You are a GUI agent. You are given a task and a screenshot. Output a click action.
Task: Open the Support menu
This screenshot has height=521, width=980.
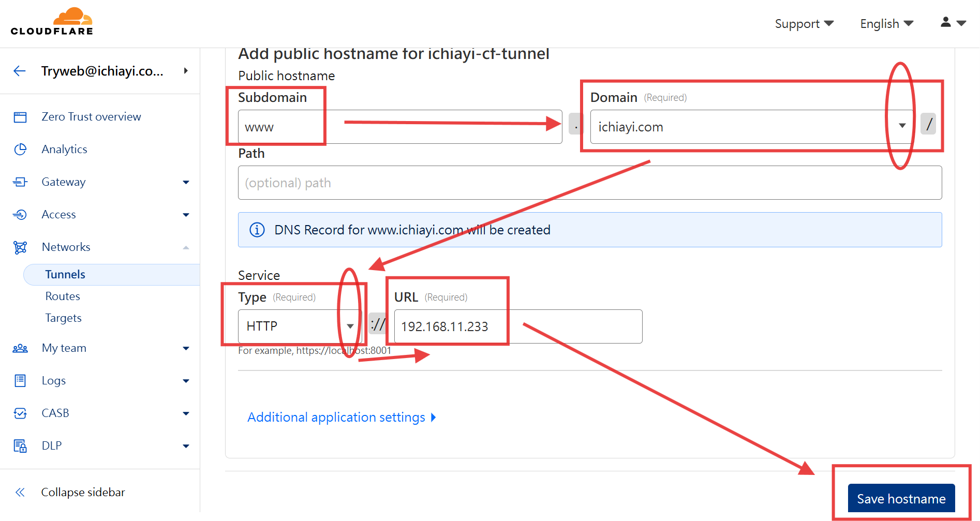coord(804,24)
